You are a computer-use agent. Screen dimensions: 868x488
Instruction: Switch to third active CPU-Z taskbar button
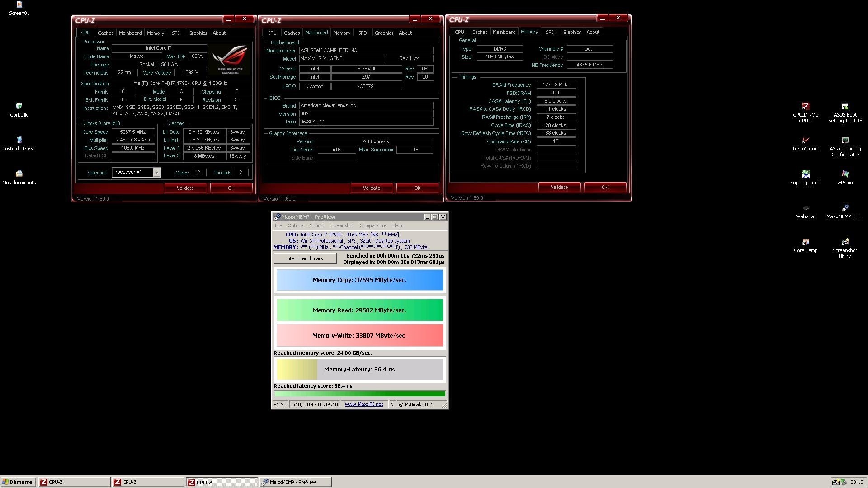pyautogui.click(x=222, y=482)
